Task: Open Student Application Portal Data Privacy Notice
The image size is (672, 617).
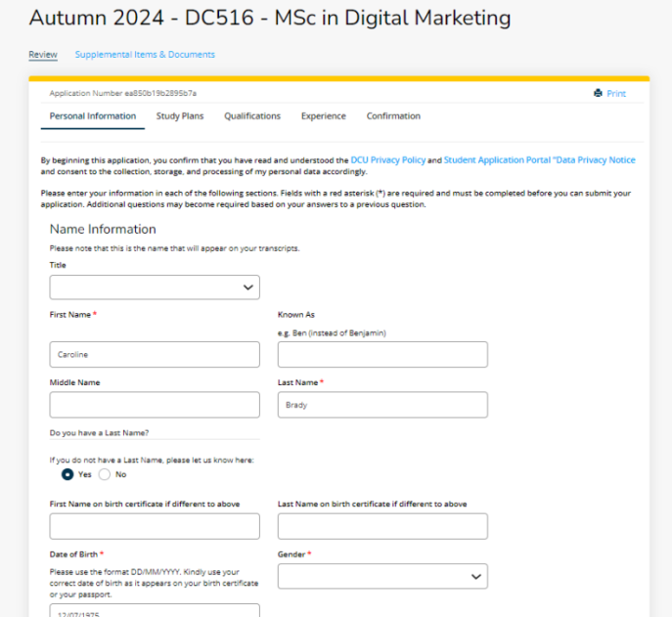Action: pos(539,159)
